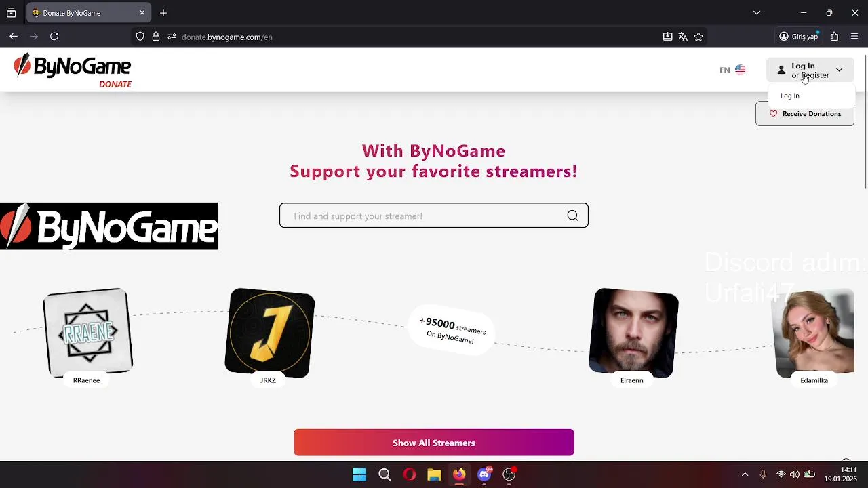Click the shield tracking protection icon

pos(140,37)
